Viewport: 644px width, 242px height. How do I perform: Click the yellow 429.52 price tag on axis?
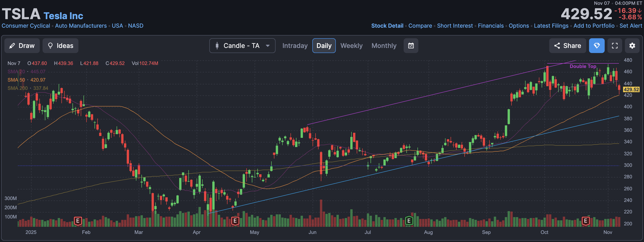[x=631, y=89]
